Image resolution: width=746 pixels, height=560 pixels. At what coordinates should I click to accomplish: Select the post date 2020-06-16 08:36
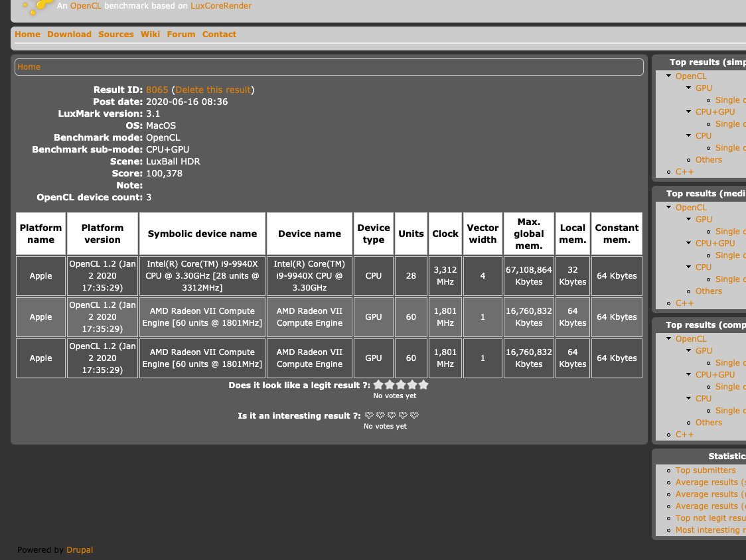(x=186, y=102)
